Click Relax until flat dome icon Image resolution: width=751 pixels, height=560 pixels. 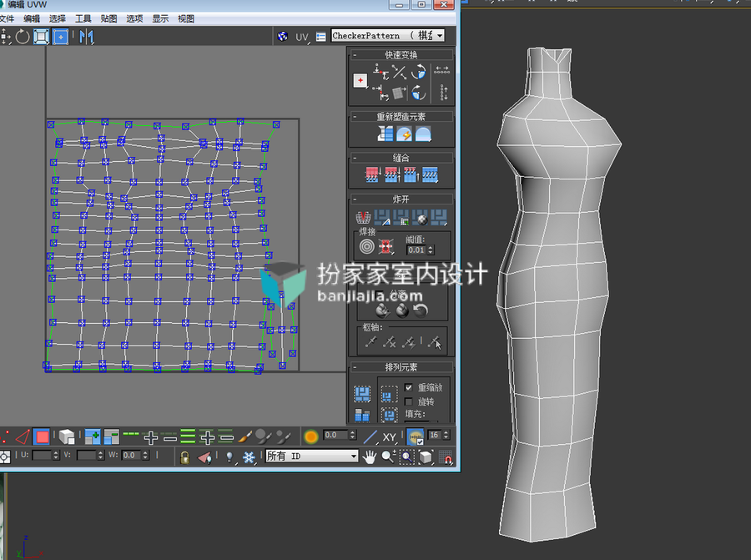point(423,134)
